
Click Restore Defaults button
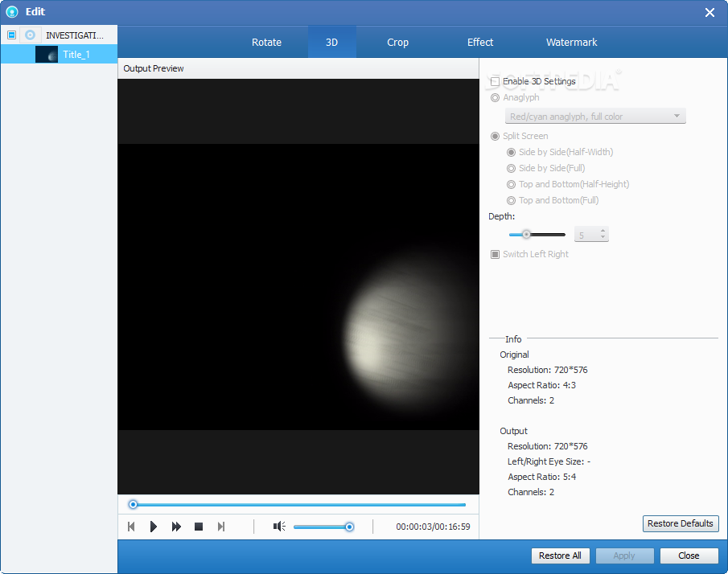coord(681,523)
